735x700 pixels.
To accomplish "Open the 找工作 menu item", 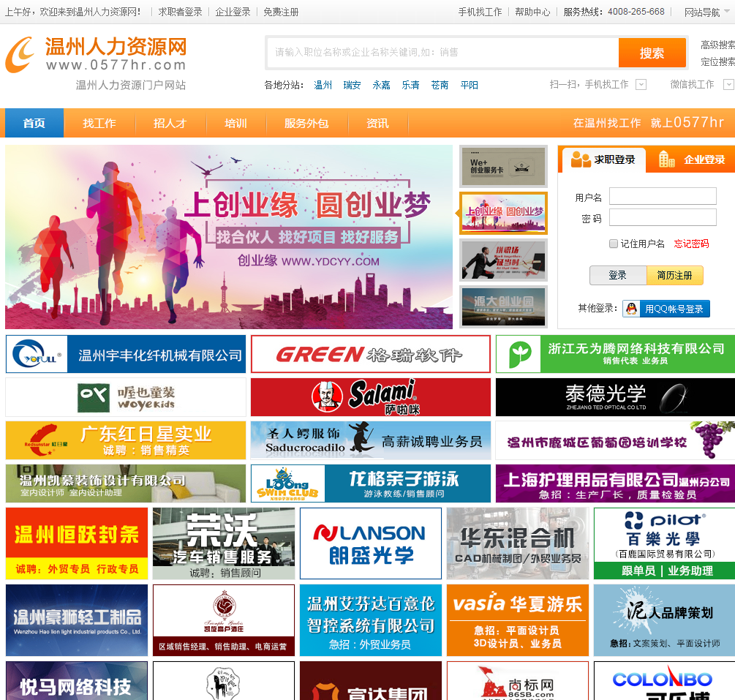I will (99, 124).
